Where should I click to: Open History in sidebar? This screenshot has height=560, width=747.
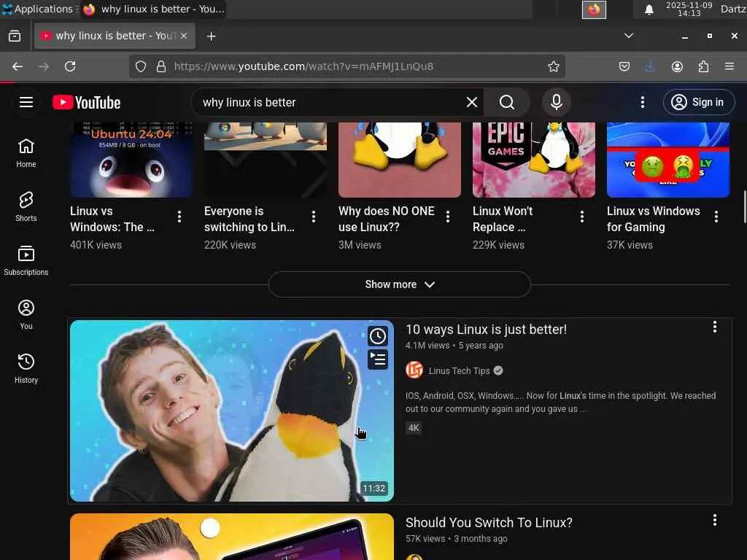(26, 368)
